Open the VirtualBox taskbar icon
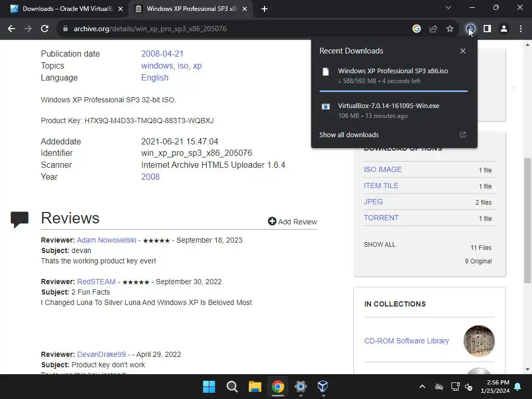The image size is (532, 399). pos(323,387)
